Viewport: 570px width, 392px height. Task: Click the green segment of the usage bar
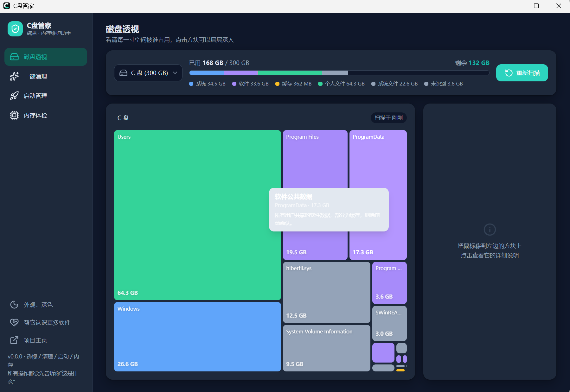[x=290, y=73]
